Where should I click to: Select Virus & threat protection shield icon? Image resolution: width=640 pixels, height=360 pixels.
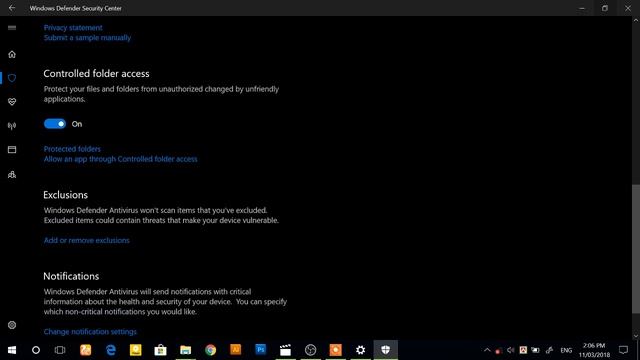pos(12,78)
